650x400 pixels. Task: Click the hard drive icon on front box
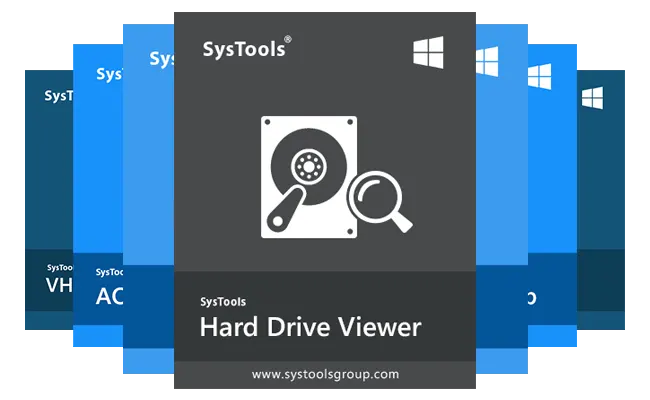pos(309,177)
